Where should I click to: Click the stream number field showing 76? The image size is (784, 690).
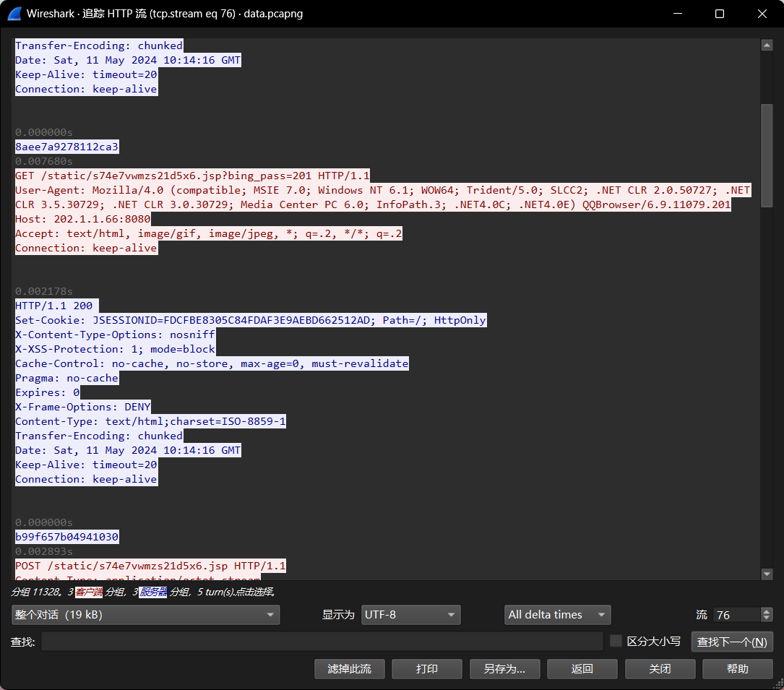(737, 615)
